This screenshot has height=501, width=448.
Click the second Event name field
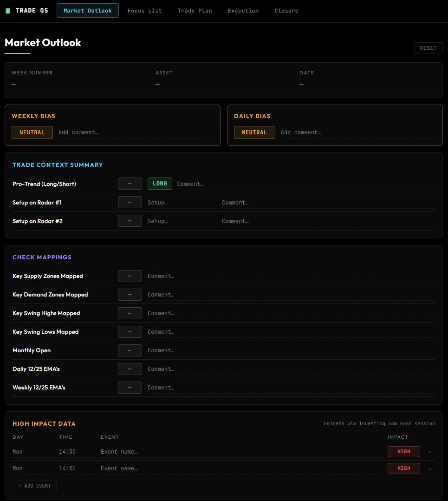pyautogui.click(x=241, y=468)
